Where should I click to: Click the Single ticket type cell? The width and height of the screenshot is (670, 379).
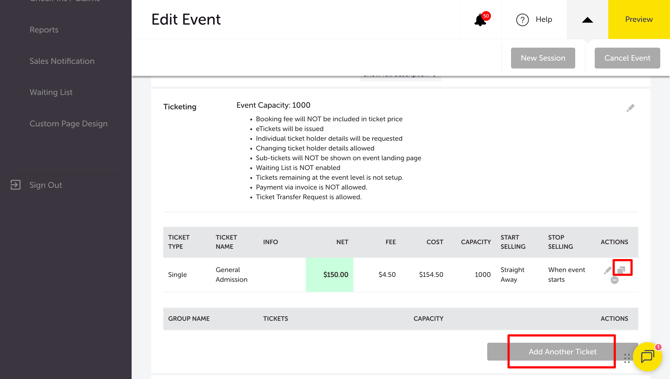pos(177,275)
